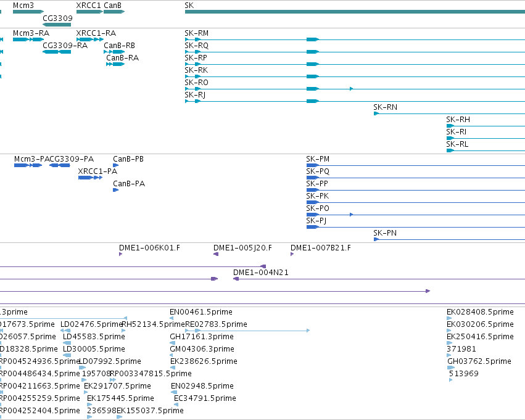Select EST GH17161.3prime
Screen dimensions: 525x420
point(173,343)
